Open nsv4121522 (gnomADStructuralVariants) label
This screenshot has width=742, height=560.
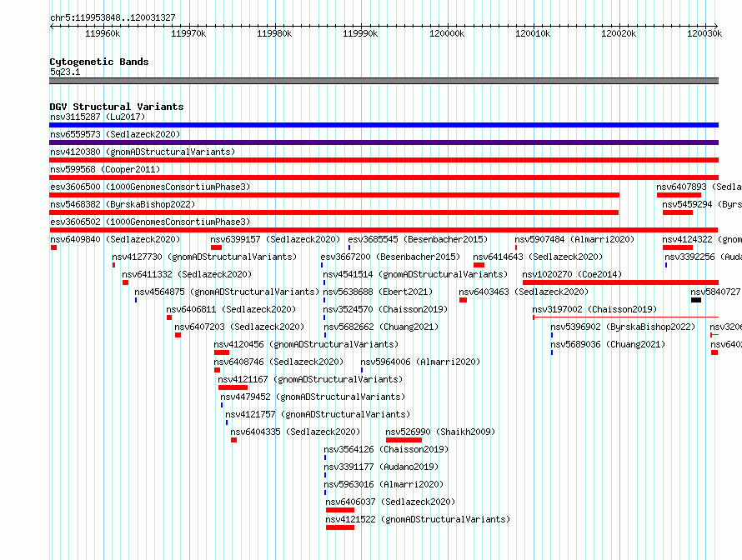[418, 519]
